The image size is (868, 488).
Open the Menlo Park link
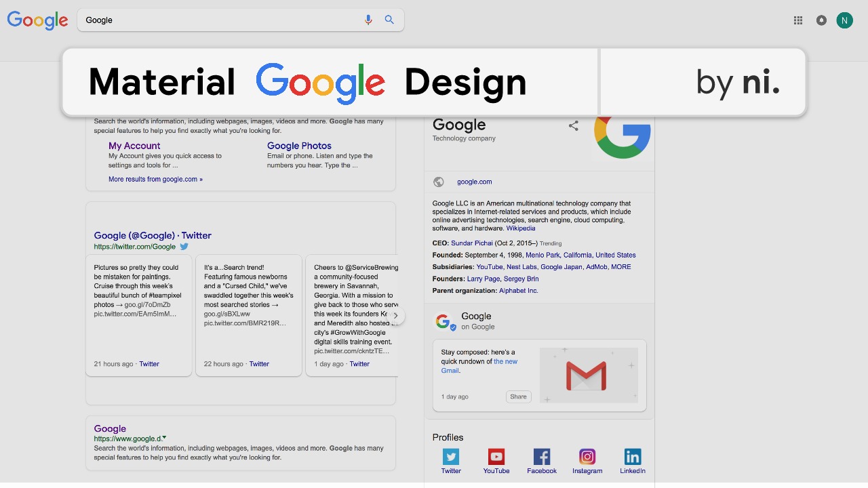542,256
